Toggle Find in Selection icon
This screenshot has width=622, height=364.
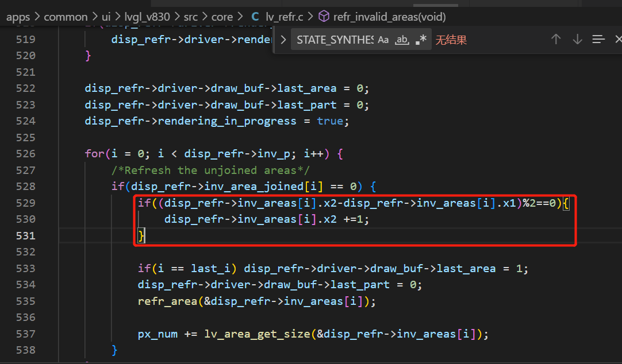pyautogui.click(x=598, y=39)
